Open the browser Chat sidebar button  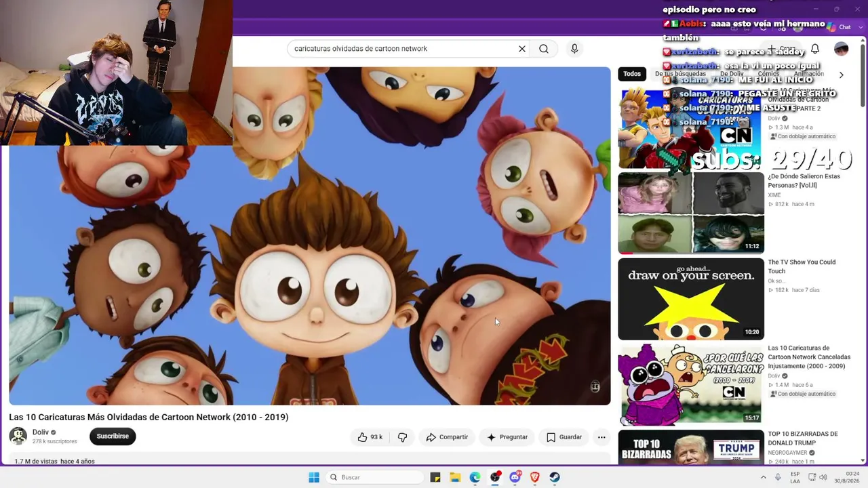click(x=839, y=27)
